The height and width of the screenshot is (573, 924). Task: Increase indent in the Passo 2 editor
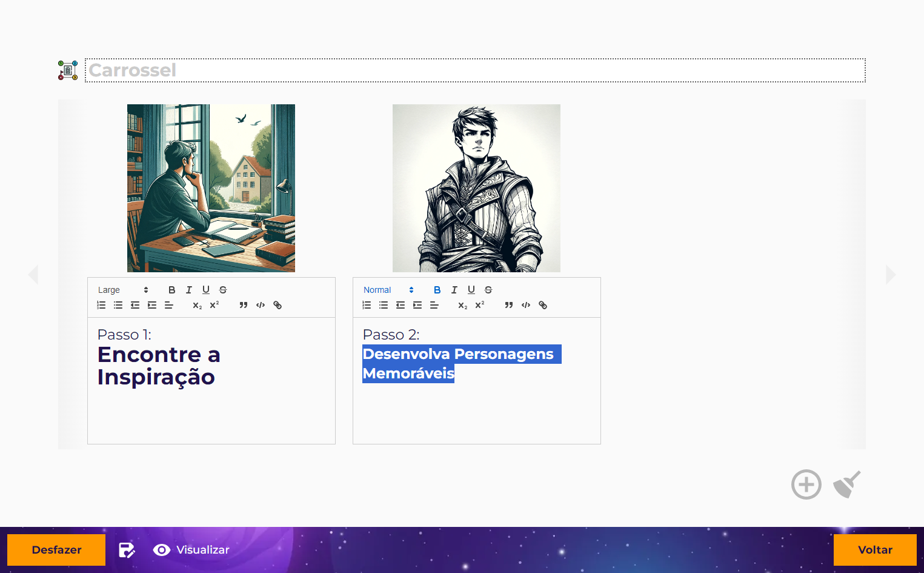coord(417,305)
